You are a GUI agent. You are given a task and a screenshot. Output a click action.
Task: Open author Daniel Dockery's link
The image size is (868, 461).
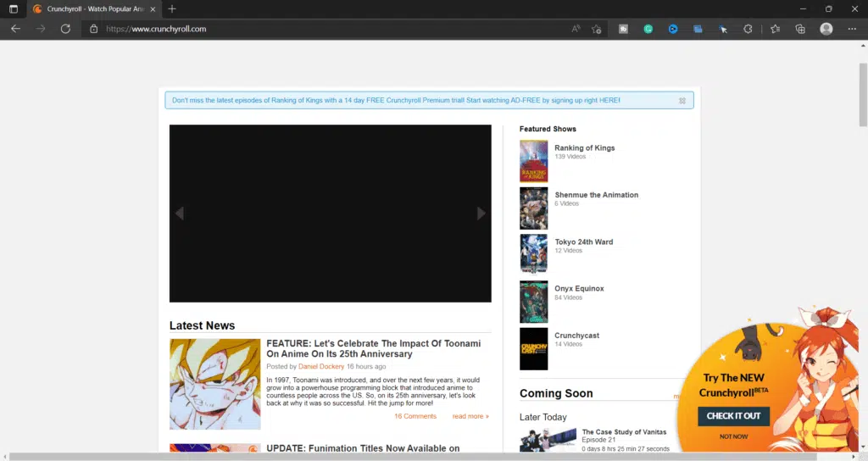point(321,366)
